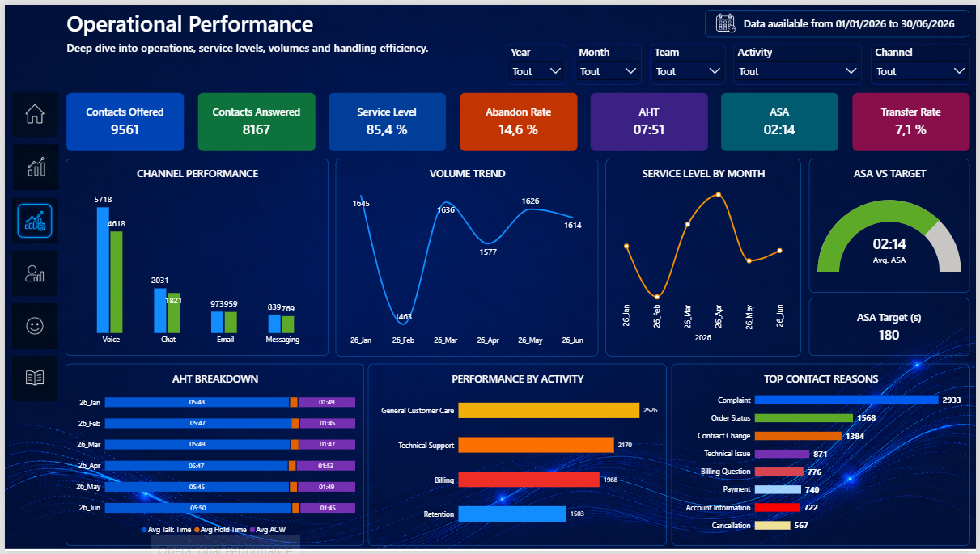Screen dimensions: 980x554
Task: Click 26_Jun talk time bar 05:50
Action: tap(197, 508)
